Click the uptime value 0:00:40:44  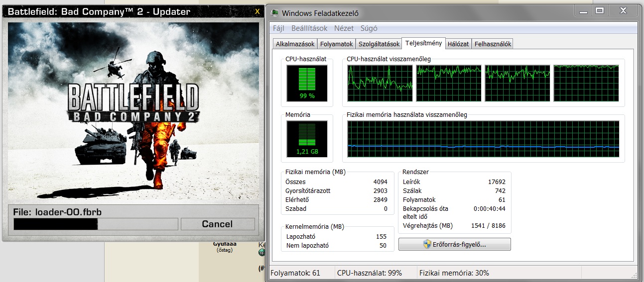coord(490,209)
